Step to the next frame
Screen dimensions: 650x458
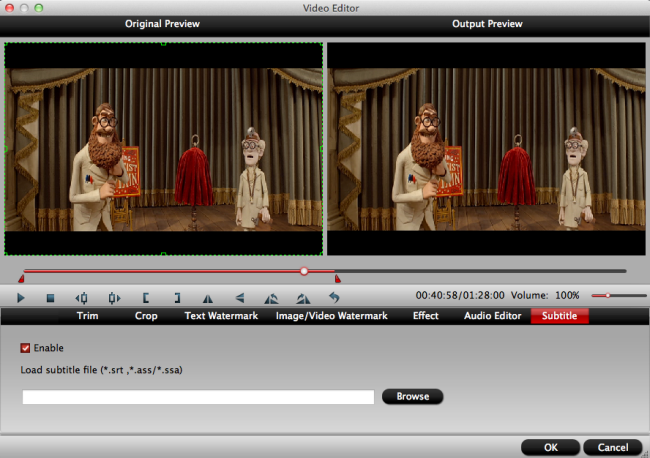114,298
